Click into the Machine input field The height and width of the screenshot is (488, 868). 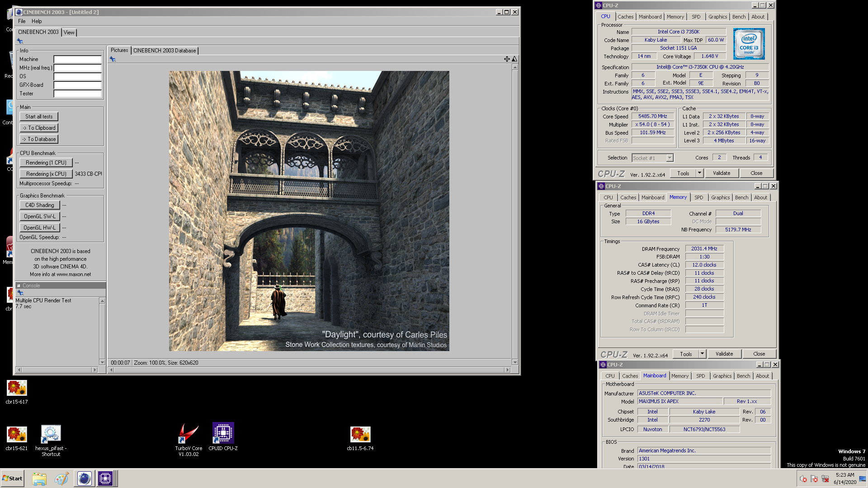78,59
